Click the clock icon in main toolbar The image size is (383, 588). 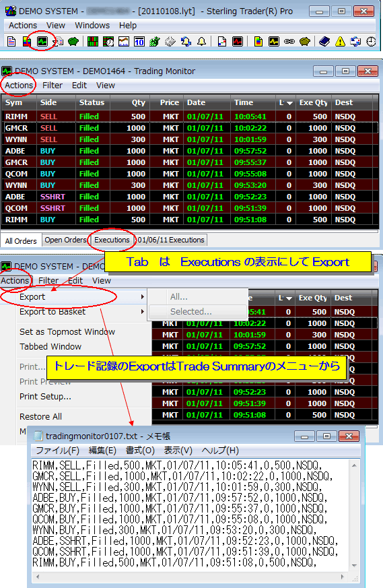point(371,41)
